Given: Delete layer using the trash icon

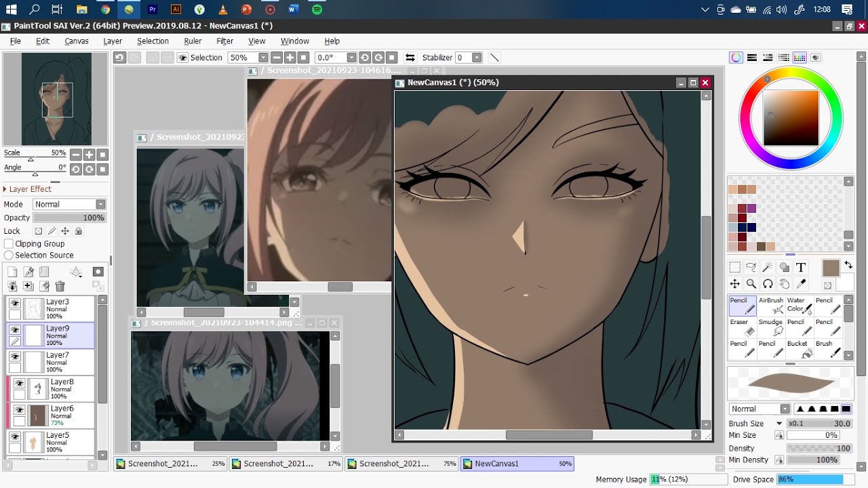Looking at the screenshot, I should point(60,287).
